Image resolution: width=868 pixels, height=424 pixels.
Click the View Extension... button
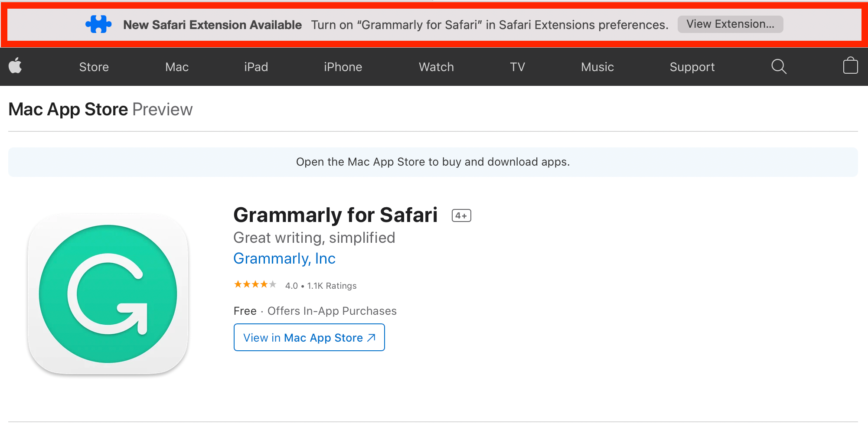point(730,24)
